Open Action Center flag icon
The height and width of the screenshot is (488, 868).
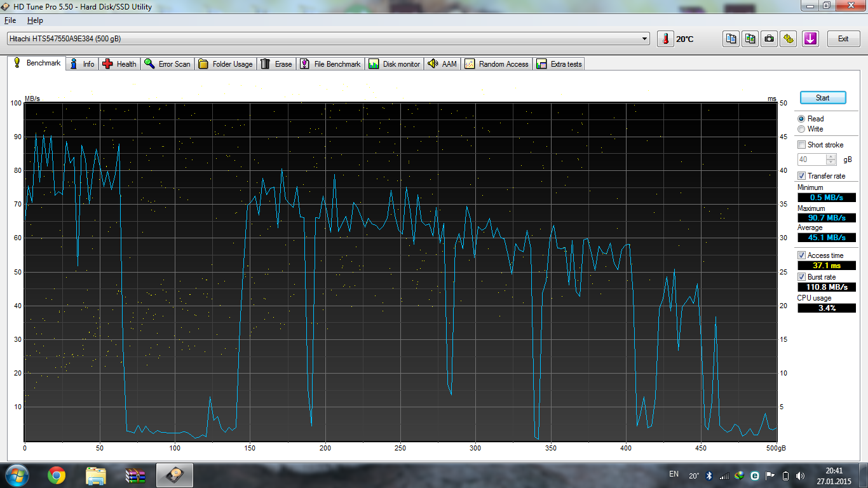coord(770,475)
